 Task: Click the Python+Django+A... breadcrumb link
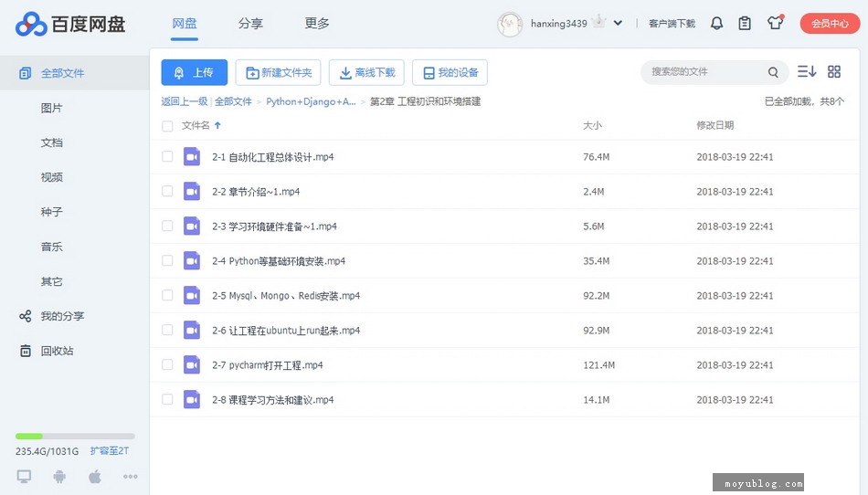pyautogui.click(x=311, y=101)
